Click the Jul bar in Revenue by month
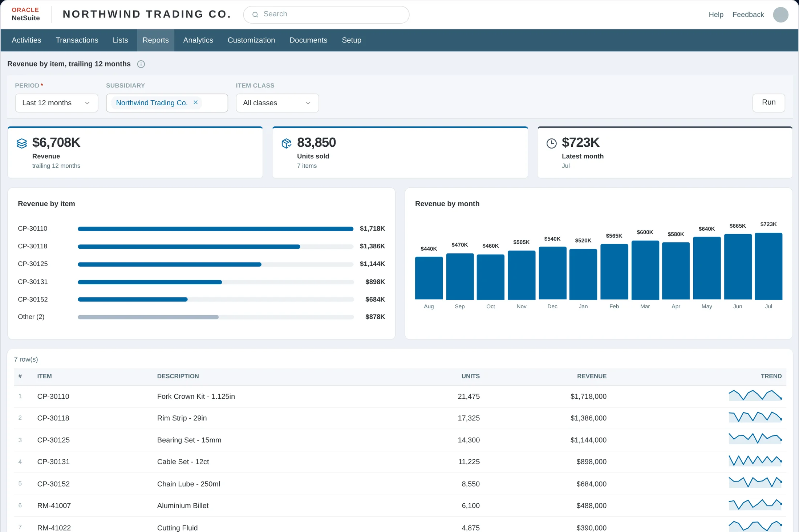The image size is (799, 532). click(768, 266)
